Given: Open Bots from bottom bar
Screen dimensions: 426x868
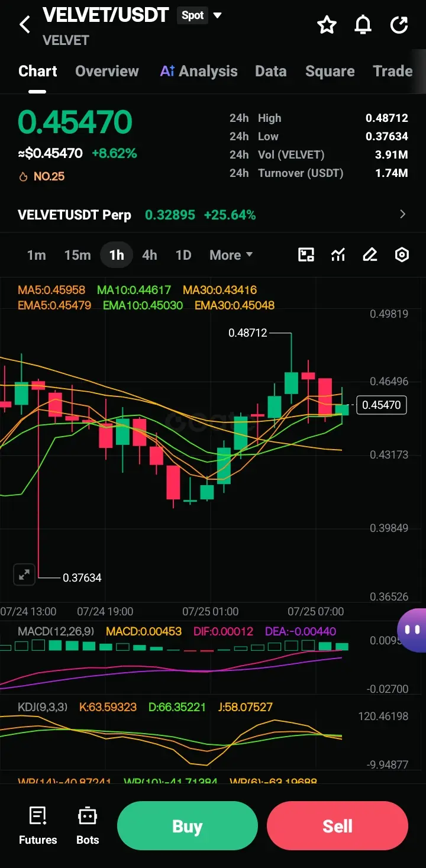Looking at the screenshot, I should 88,825.
